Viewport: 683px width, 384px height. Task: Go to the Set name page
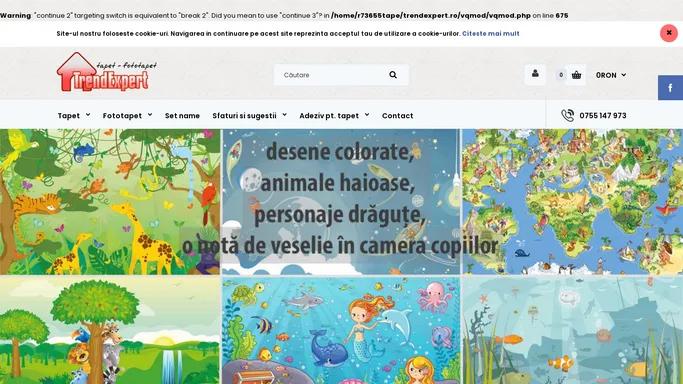tap(182, 116)
